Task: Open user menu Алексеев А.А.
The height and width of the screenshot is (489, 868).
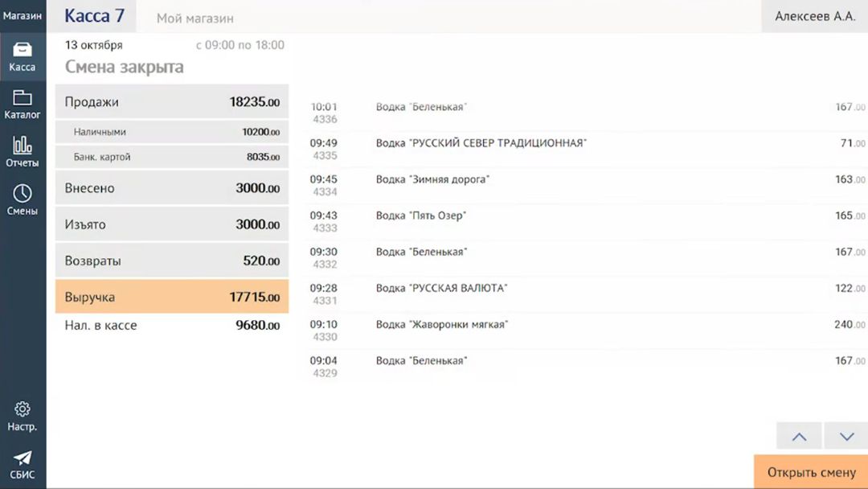Action: (815, 16)
